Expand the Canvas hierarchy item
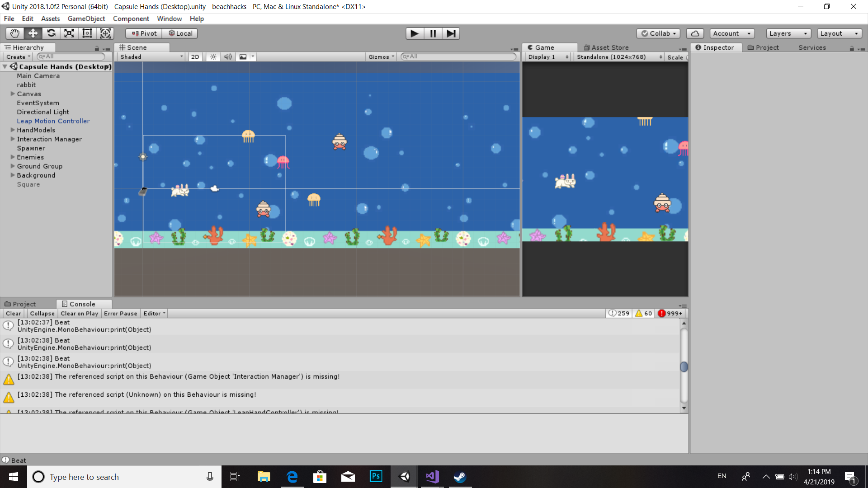 pyautogui.click(x=13, y=94)
